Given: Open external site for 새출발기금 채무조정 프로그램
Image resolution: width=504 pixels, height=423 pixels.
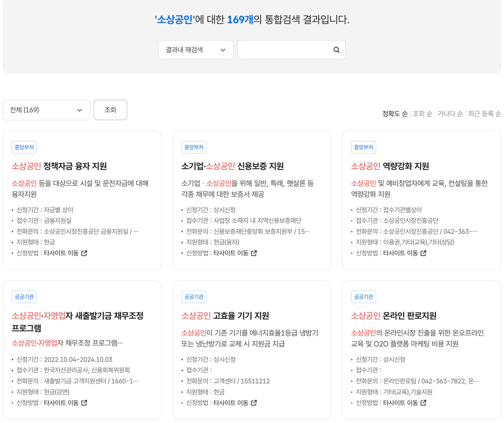Looking at the screenshot, I should [x=85, y=403].
